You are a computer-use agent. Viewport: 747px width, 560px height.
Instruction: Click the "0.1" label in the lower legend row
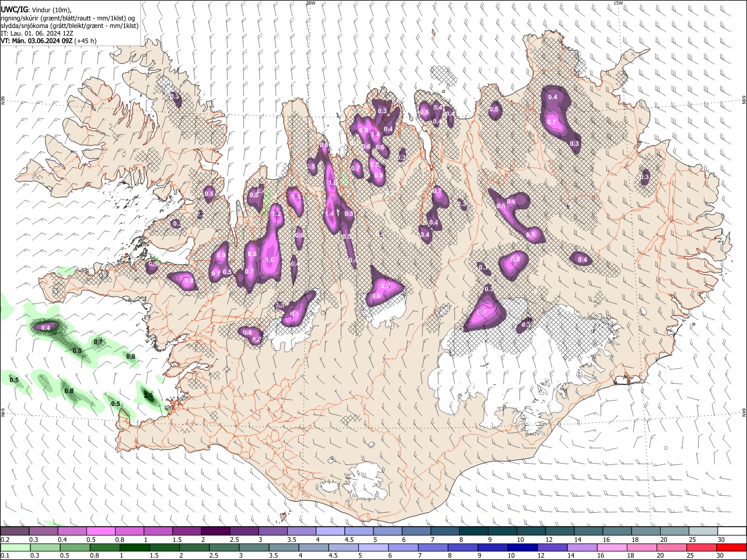tap(5, 556)
